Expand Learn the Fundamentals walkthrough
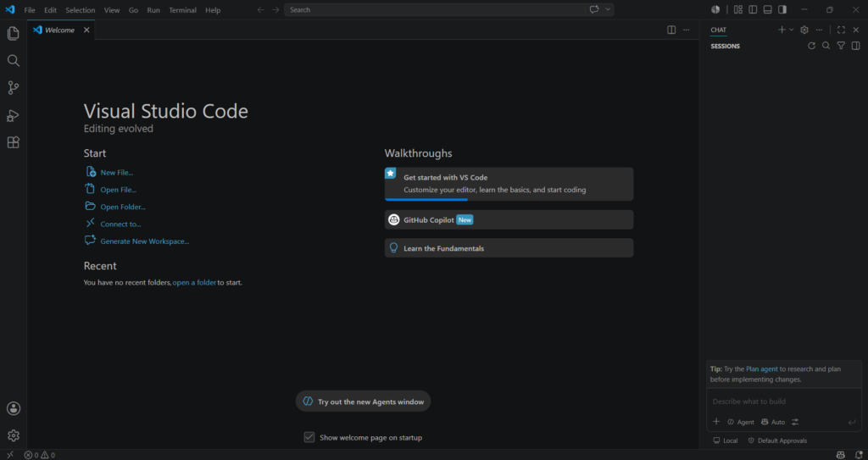 [x=509, y=248]
